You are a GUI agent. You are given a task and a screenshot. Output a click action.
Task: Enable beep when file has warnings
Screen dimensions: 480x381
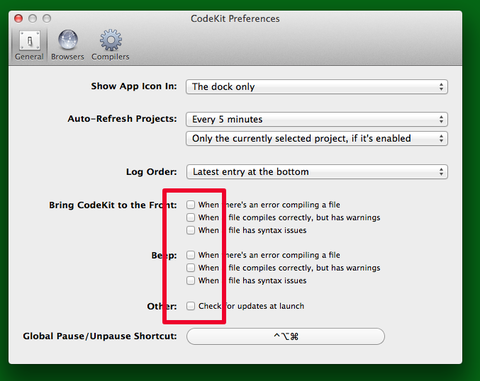point(191,268)
